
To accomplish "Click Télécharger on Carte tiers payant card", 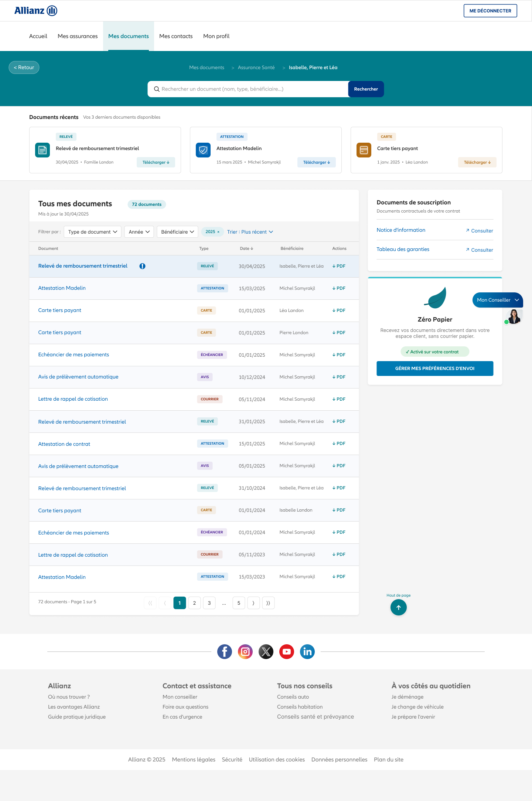I will coord(477,162).
